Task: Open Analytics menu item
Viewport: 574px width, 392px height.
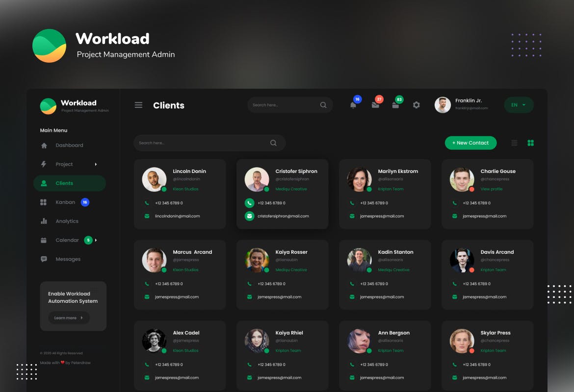Action: [67, 221]
